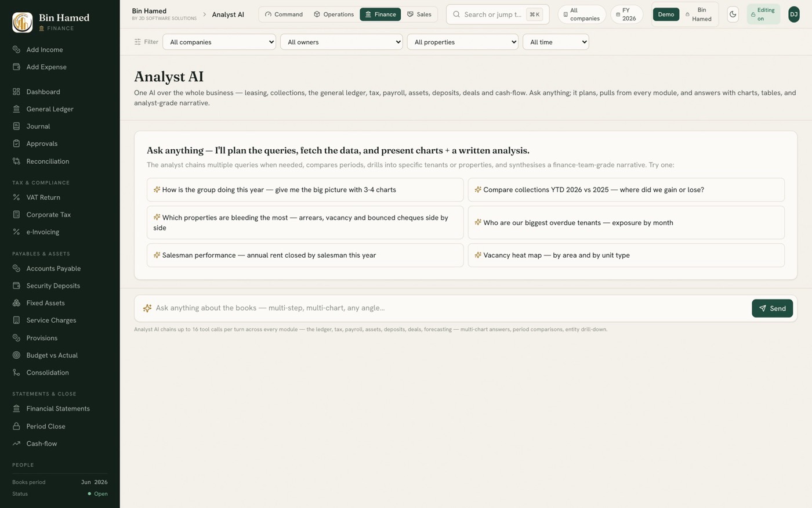The height and width of the screenshot is (508, 812).
Task: Click the Search or jump to field
Action: (498, 15)
